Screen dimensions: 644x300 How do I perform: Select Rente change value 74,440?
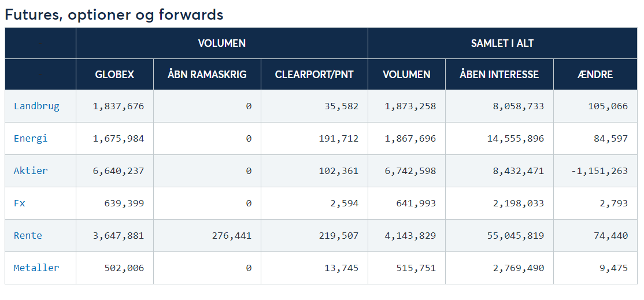(610, 236)
